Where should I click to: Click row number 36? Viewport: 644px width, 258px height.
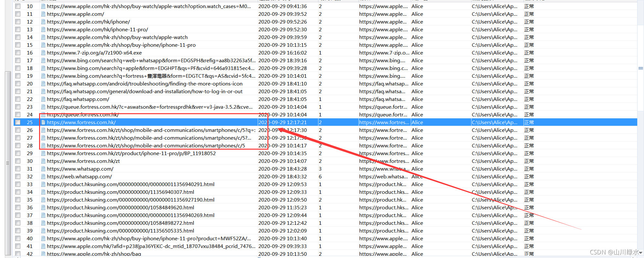(30, 207)
